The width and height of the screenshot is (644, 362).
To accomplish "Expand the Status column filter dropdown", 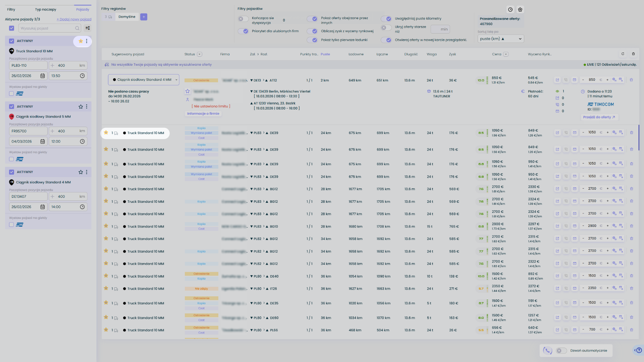I will [200, 54].
